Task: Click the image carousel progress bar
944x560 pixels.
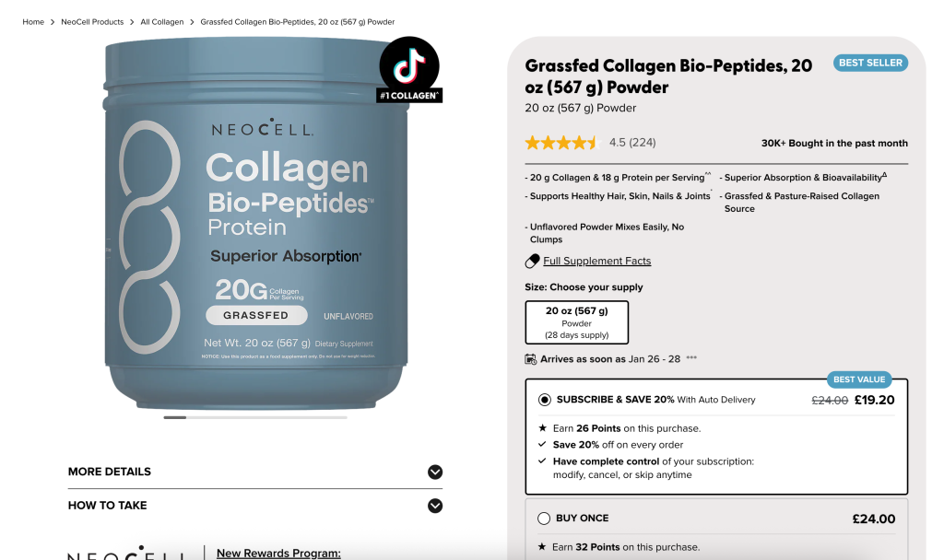Action: [x=255, y=417]
